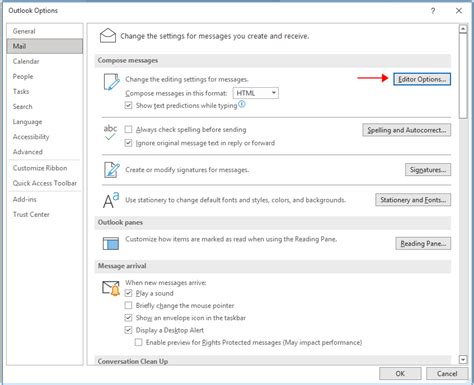The width and height of the screenshot is (474, 385).
Task: Open the Calendar options category
Action: click(45, 61)
